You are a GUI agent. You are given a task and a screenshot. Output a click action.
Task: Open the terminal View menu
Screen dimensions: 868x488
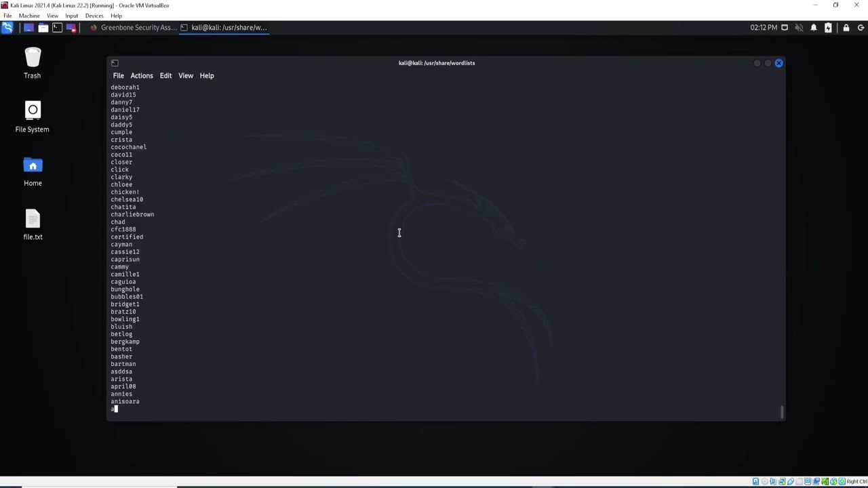tap(185, 75)
